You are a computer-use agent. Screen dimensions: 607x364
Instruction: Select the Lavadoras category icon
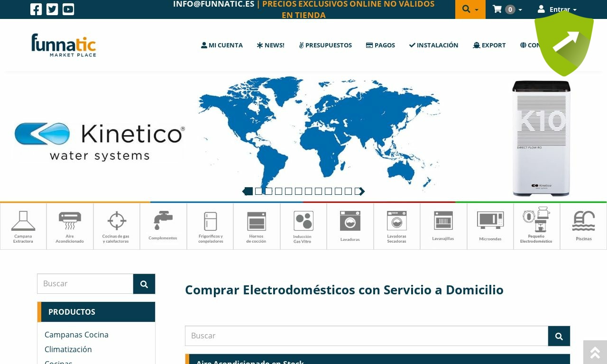350,227
